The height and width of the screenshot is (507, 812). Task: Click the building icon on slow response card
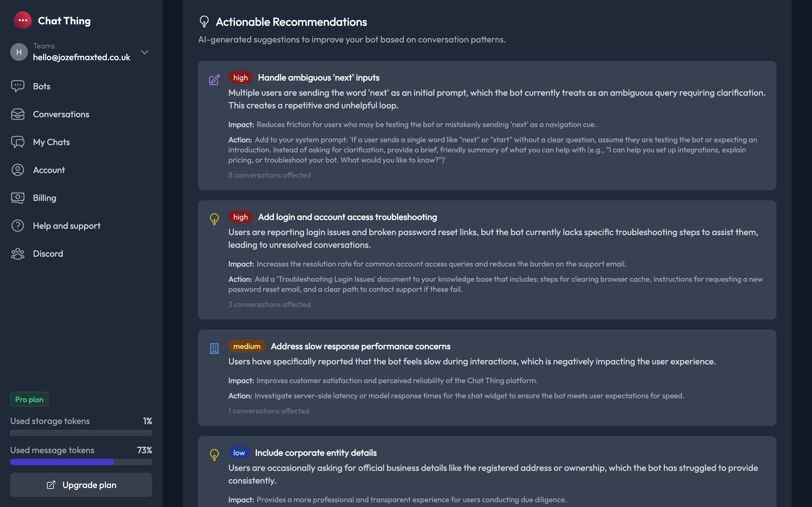[x=214, y=348]
